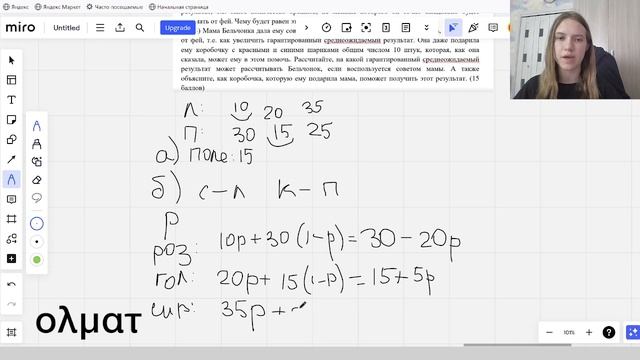Go to miro logo home

(x=20, y=27)
